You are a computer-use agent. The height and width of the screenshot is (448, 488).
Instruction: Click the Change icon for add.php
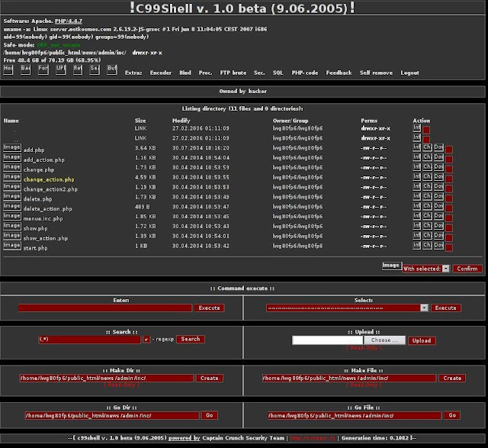[x=427, y=147]
